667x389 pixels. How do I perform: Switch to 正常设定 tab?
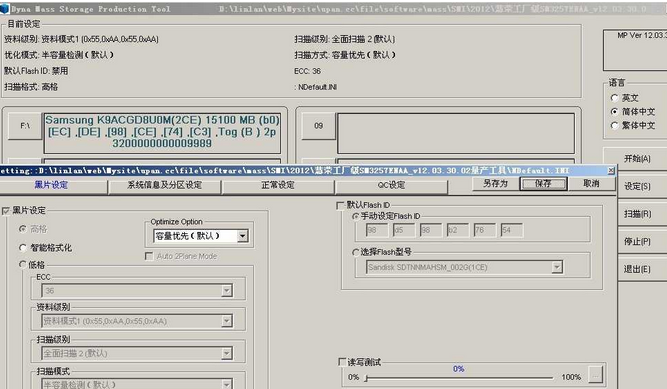point(278,186)
